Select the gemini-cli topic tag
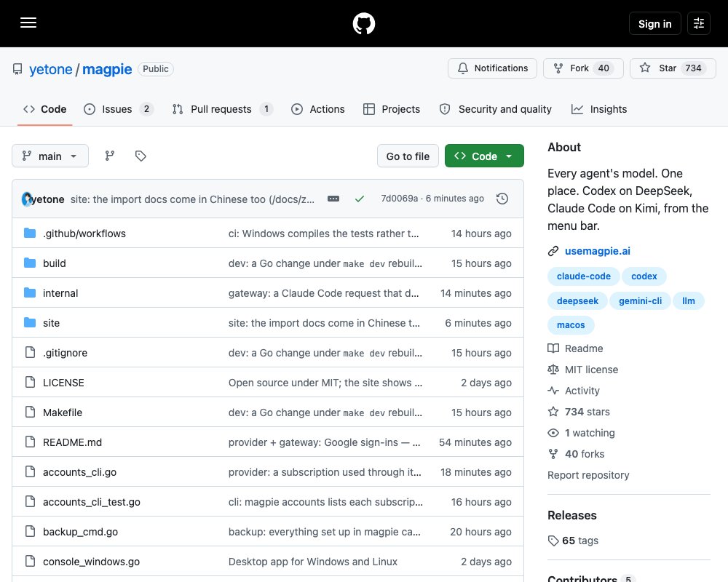 tap(640, 300)
